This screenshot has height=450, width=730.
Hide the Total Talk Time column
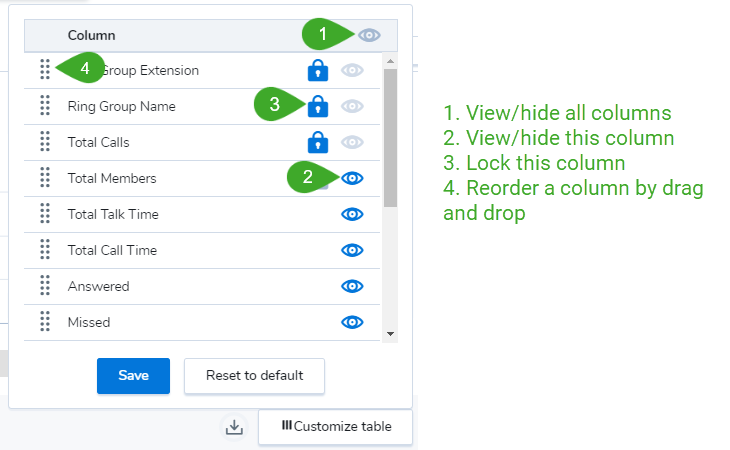[352, 214]
